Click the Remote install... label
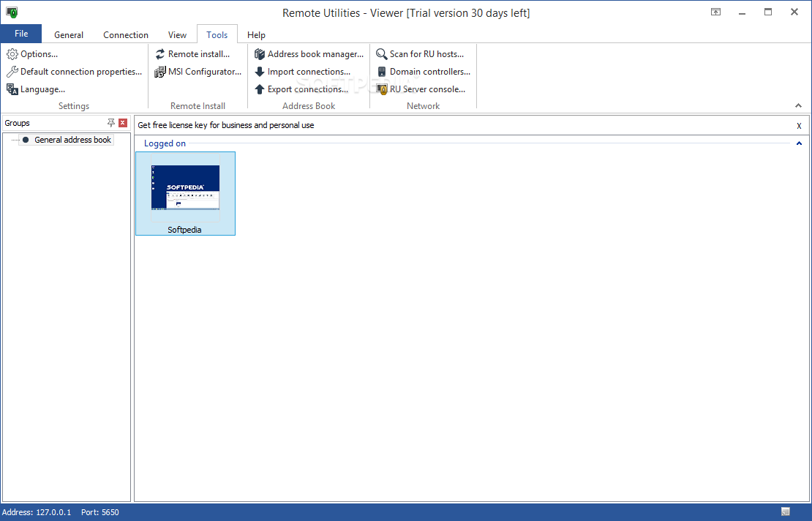812x521 pixels. click(199, 54)
